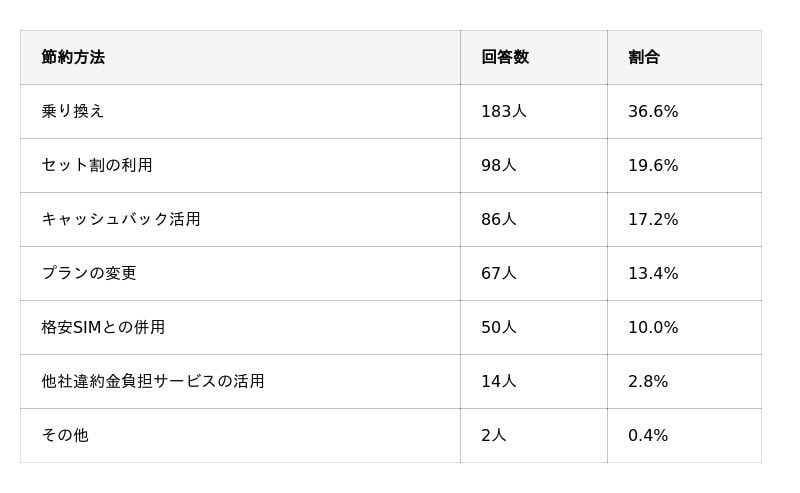The width and height of the screenshot is (800, 493).
Task: Select the 19.6% percentage cell
Action: (x=653, y=165)
